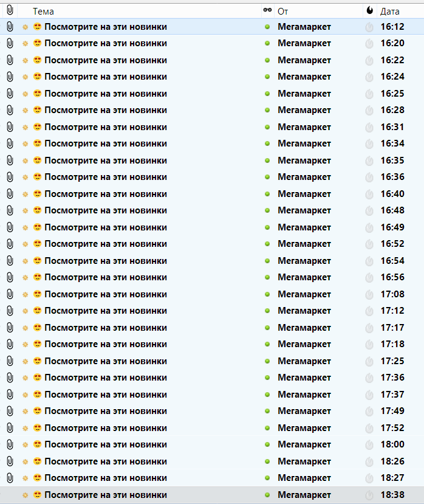Click the time value 16:34
This screenshot has width=424, height=504.
(x=392, y=143)
